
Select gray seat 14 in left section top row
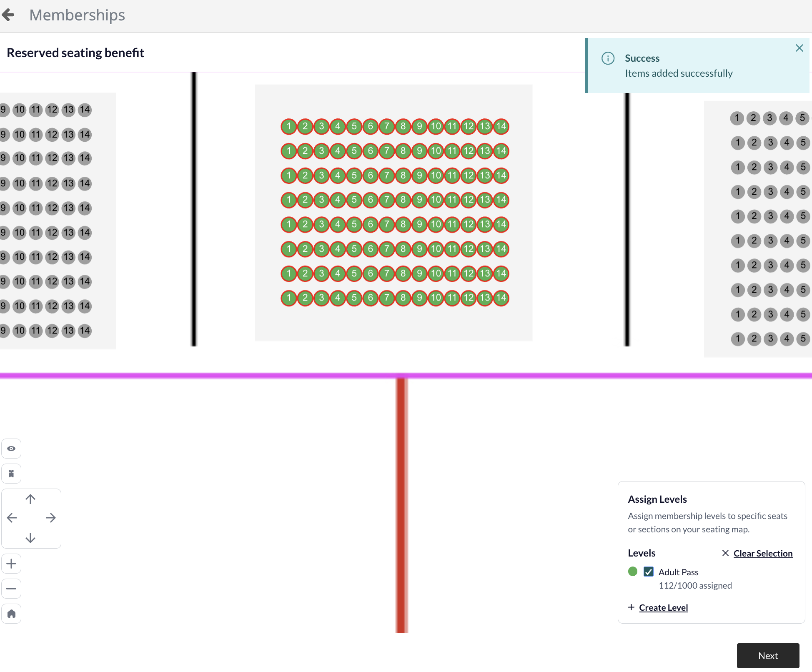(x=85, y=110)
